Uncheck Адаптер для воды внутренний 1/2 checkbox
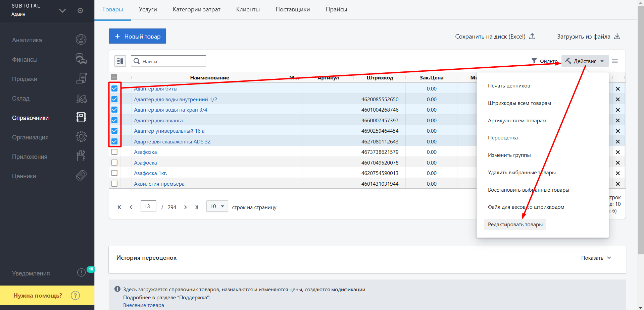644x310 pixels. (114, 99)
